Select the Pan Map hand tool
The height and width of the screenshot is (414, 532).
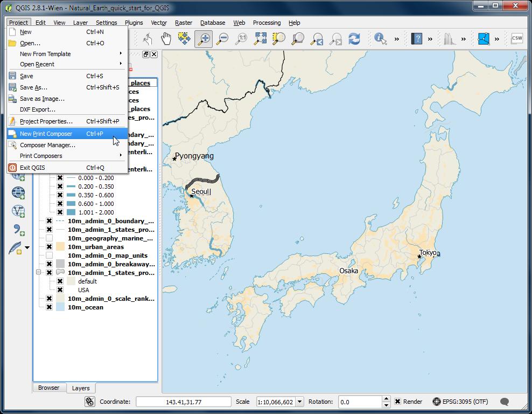coord(166,39)
